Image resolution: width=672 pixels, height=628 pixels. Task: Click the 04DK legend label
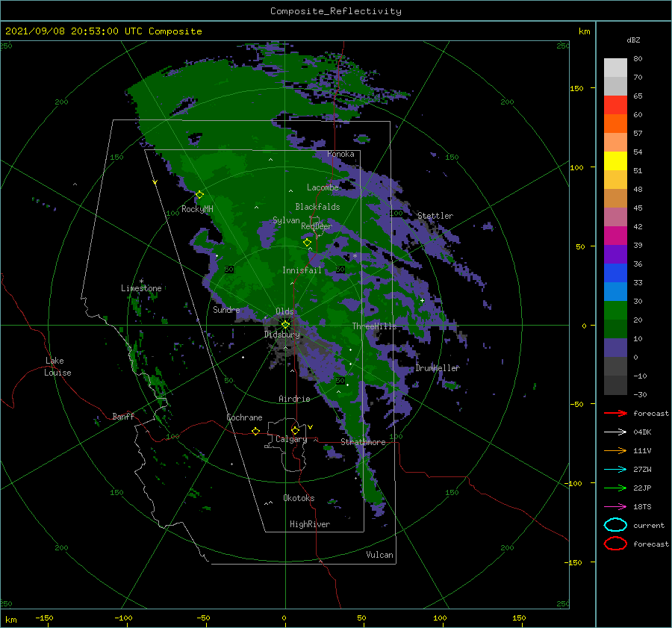(x=642, y=432)
